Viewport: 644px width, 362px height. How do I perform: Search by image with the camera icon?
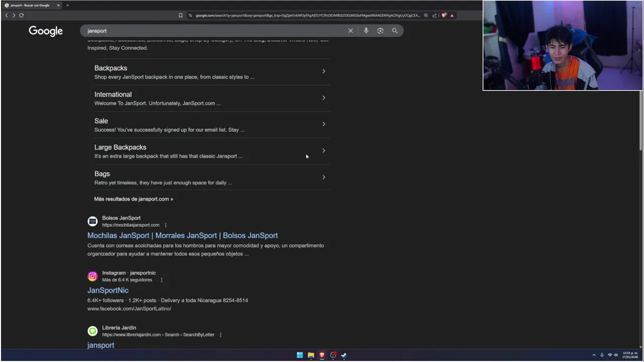pyautogui.click(x=380, y=31)
